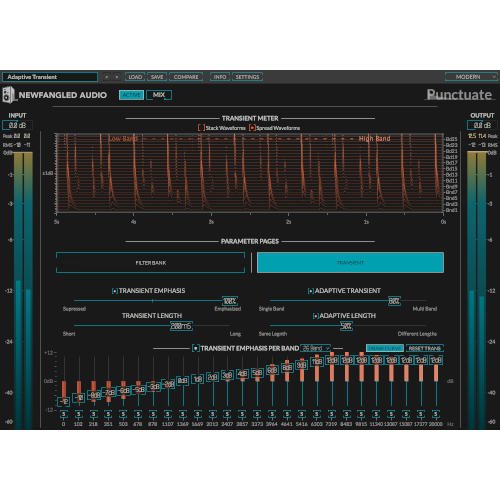This screenshot has width=500, height=500.
Task: Solo the 3373 Hz band
Action: (257, 414)
